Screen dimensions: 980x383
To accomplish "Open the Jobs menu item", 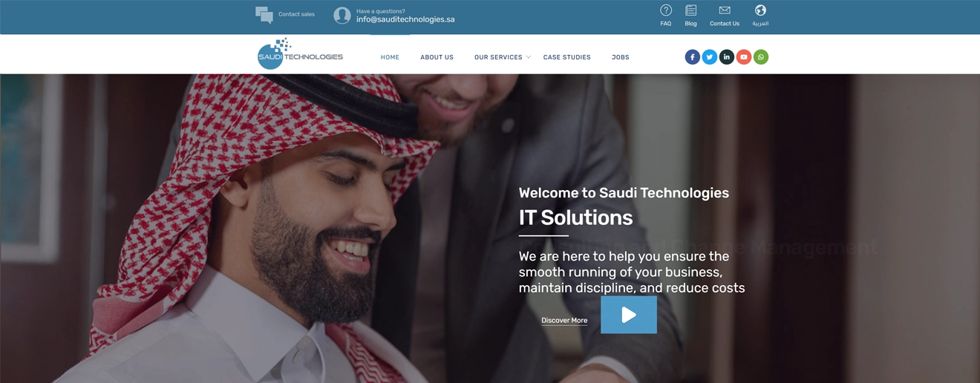I will 621,57.
